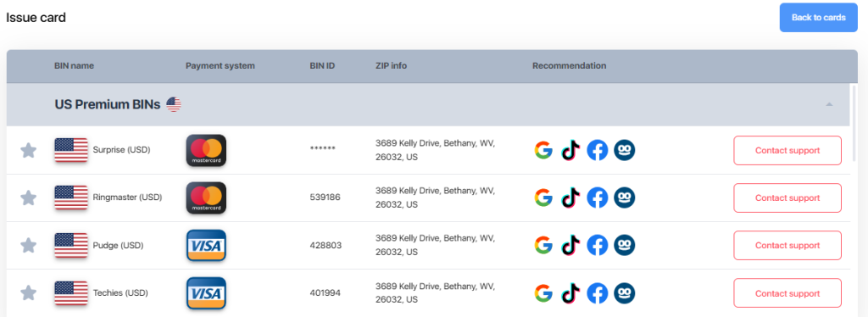
Task: Click the BIN name column header
Action: [x=75, y=66]
